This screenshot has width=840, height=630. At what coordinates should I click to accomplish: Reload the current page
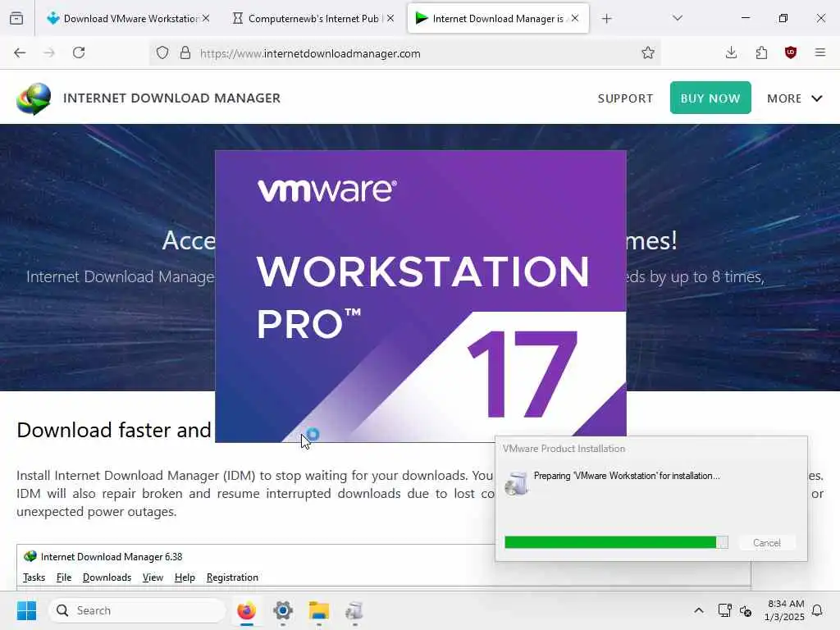coord(79,52)
